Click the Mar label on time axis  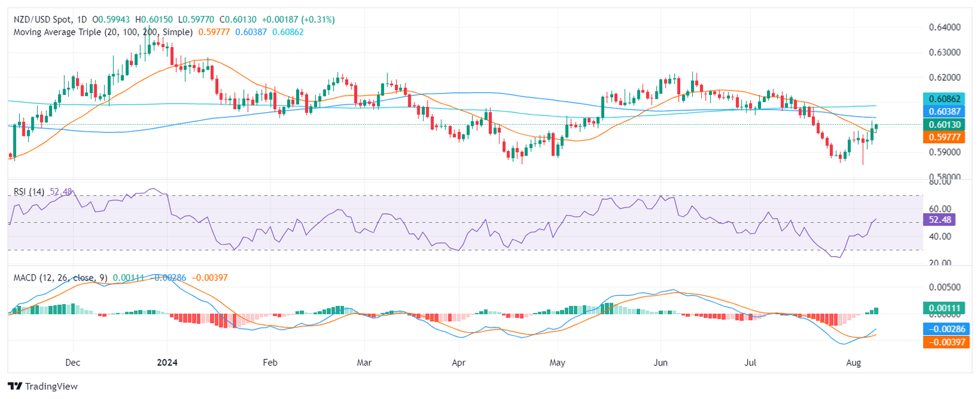coord(364,363)
